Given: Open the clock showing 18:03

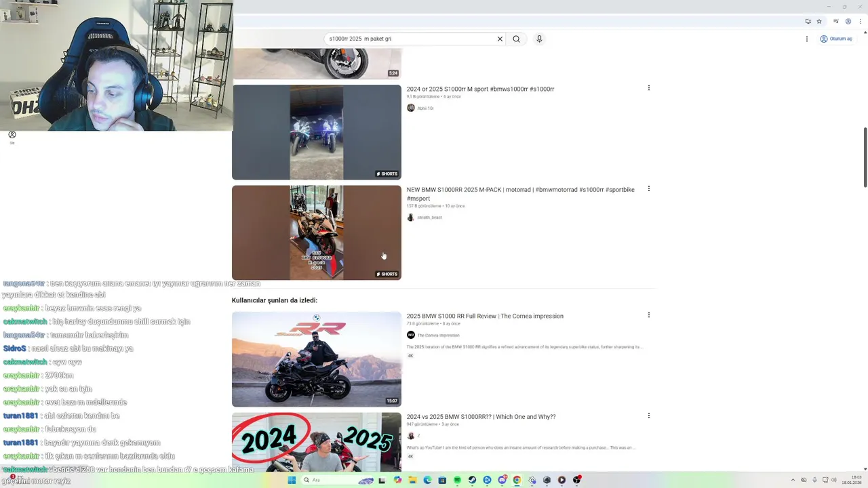Looking at the screenshot, I should (852, 480).
